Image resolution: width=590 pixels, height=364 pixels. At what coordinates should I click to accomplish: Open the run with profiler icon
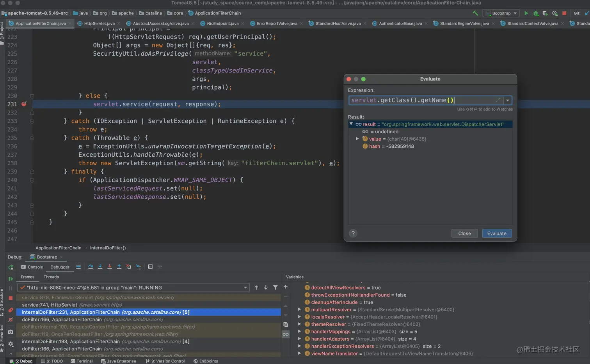click(554, 13)
